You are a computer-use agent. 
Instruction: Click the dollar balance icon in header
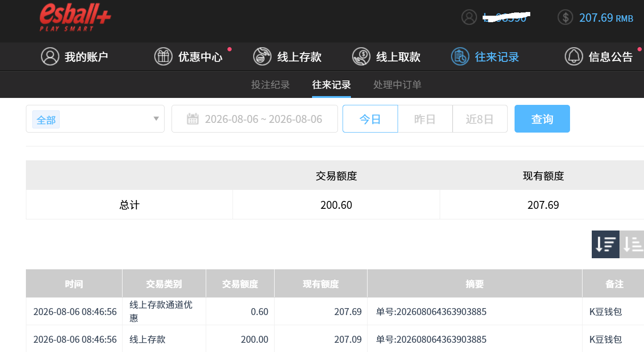click(565, 18)
